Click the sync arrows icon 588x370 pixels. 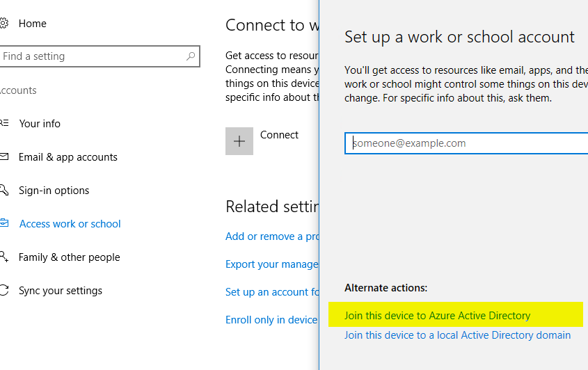(3, 290)
